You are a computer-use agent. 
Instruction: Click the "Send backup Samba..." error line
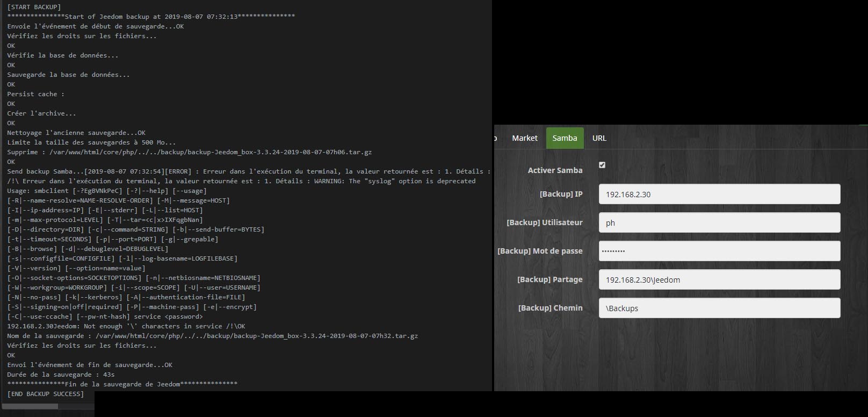point(249,171)
